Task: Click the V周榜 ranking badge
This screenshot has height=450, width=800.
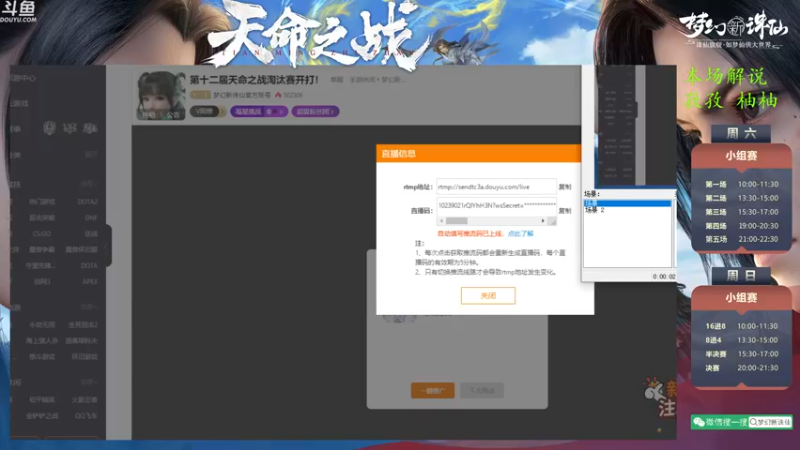Action: [x=207, y=111]
